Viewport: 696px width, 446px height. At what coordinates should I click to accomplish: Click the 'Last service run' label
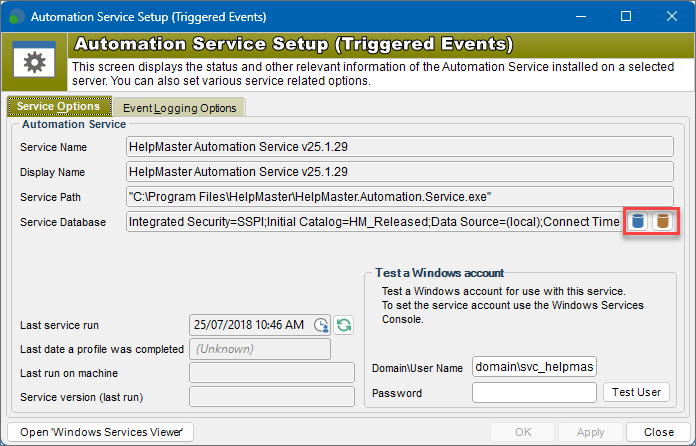(x=59, y=325)
